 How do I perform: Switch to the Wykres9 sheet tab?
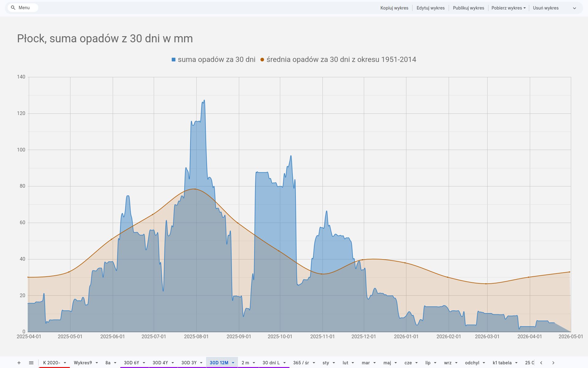pyautogui.click(x=83, y=363)
